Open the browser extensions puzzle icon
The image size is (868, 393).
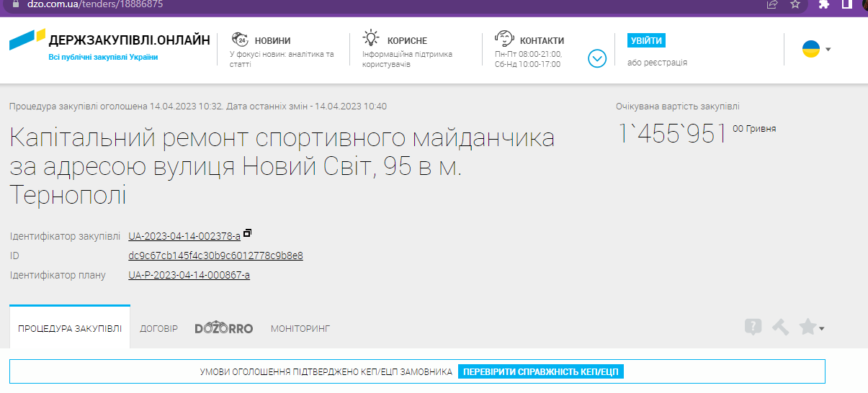[x=825, y=4]
